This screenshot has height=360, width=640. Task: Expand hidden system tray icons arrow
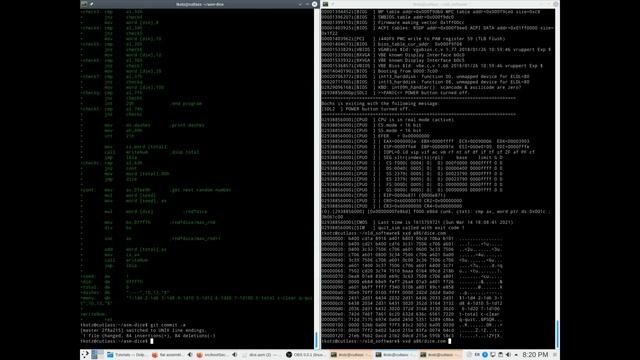[516, 355]
